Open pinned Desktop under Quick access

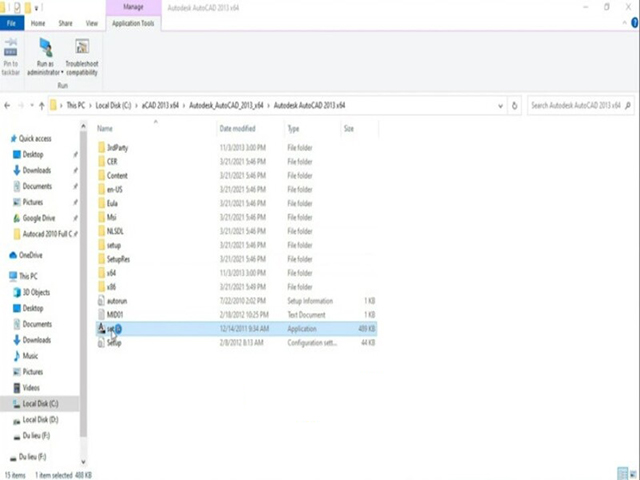click(33, 154)
